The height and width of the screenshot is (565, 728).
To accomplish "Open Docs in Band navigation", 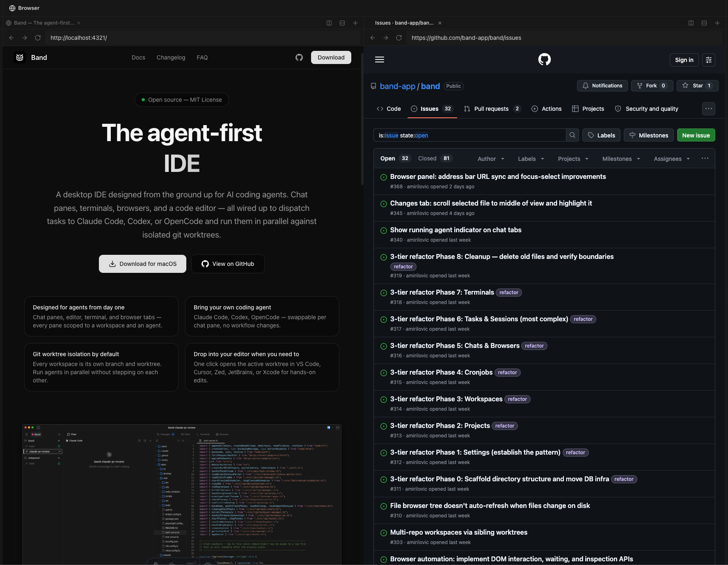I will tap(138, 57).
